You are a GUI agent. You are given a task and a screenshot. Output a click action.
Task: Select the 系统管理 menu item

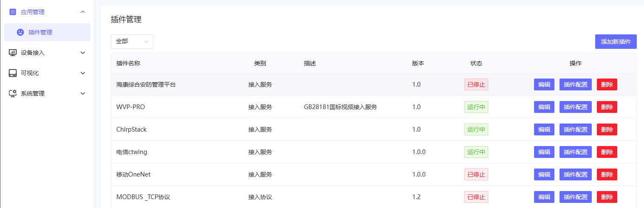pyautogui.click(x=33, y=93)
